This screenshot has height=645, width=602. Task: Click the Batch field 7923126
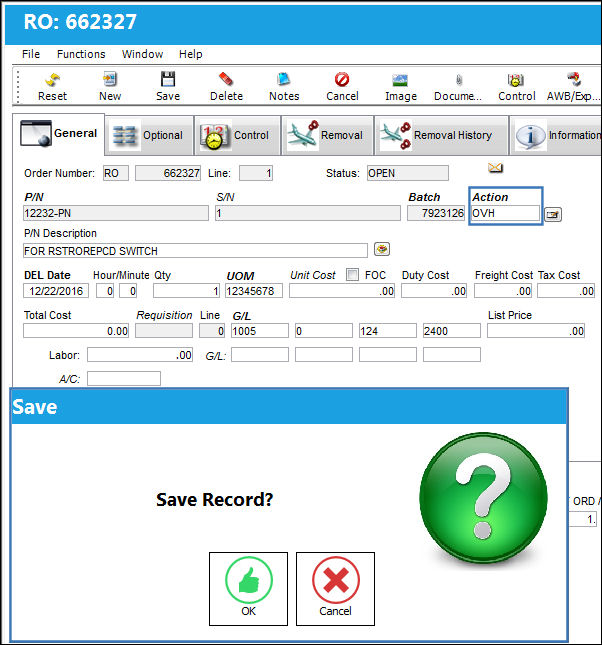click(436, 213)
